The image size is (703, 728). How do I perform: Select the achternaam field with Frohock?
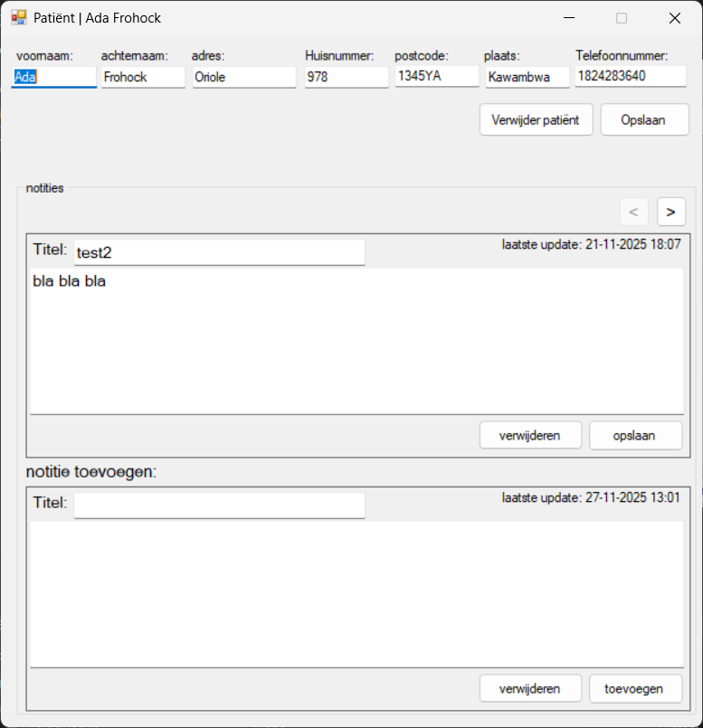click(x=142, y=77)
